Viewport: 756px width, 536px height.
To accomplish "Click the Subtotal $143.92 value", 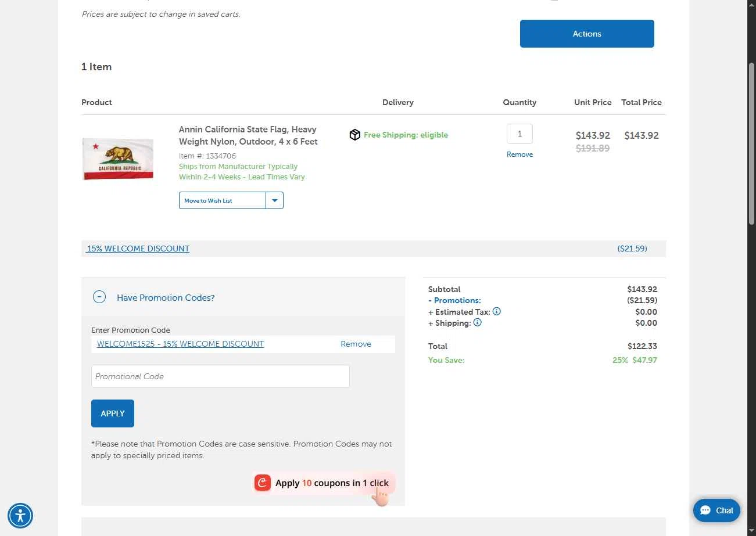I will click(642, 289).
